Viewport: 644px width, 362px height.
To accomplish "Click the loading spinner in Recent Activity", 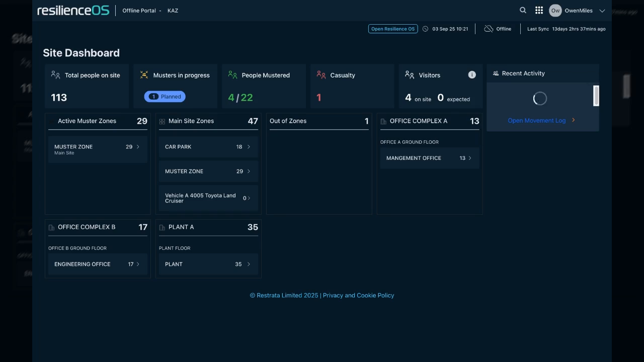I will (x=540, y=99).
